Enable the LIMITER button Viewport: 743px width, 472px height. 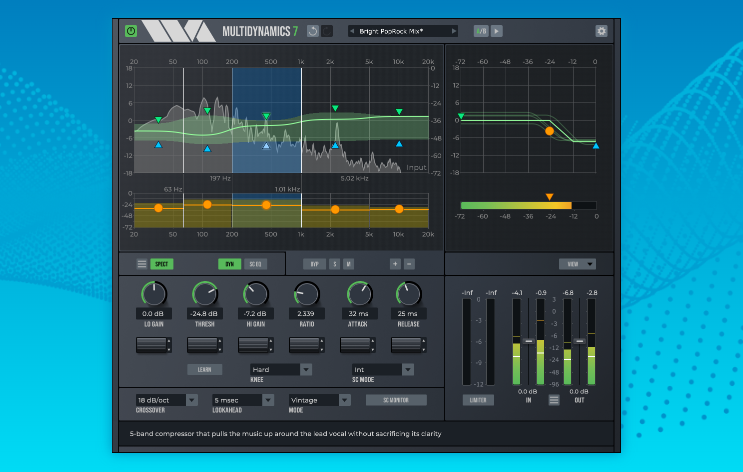[478, 401]
